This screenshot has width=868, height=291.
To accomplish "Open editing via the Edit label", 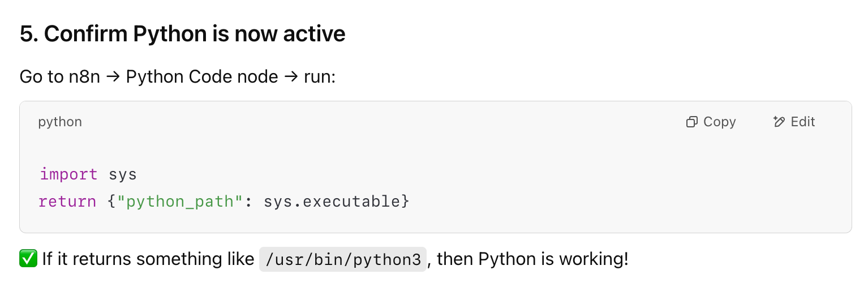I will pyautogui.click(x=802, y=122).
